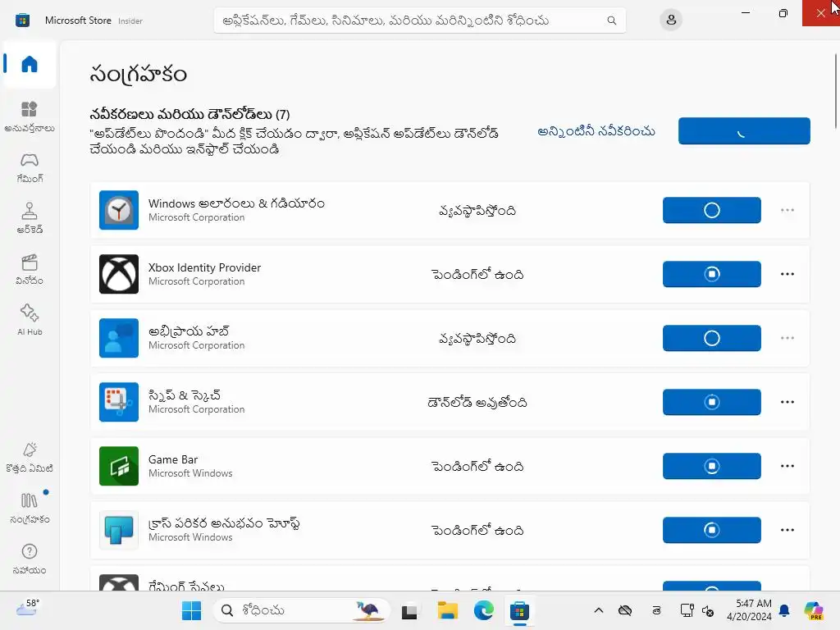This screenshot has height=630, width=840.
Task: Open the weather widget showing 58°
Action: [28, 608]
